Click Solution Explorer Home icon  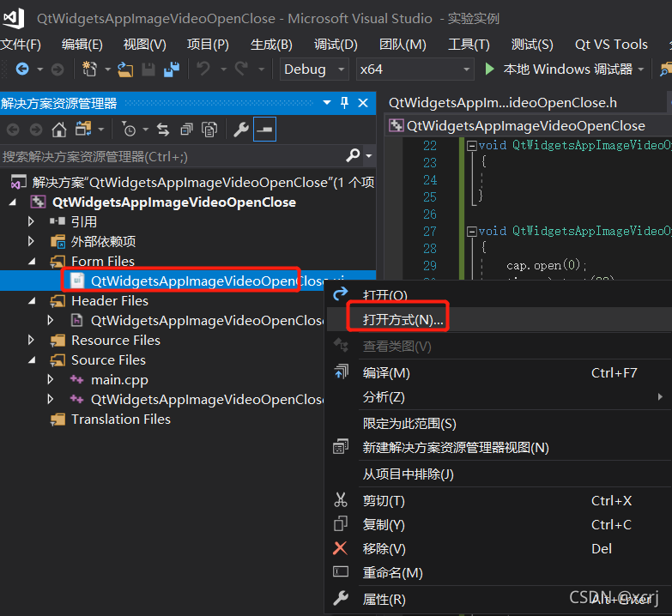[59, 130]
